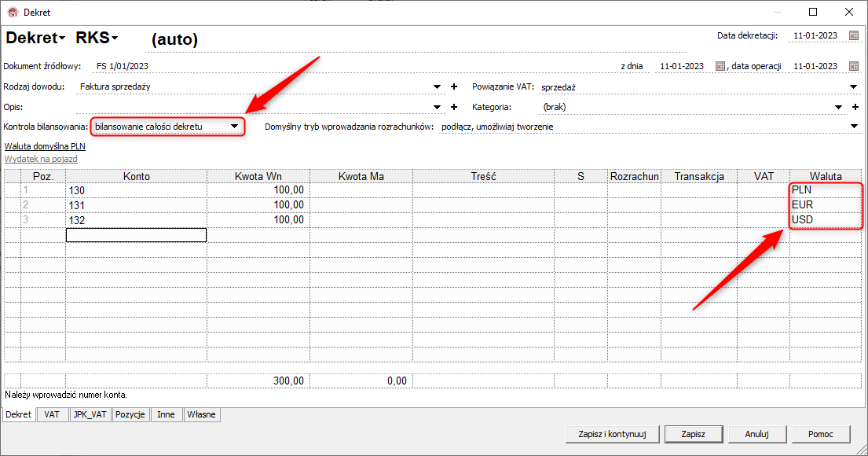The height and width of the screenshot is (456, 868).
Task: Expand Opis dropdown arrow
Action: (438, 107)
